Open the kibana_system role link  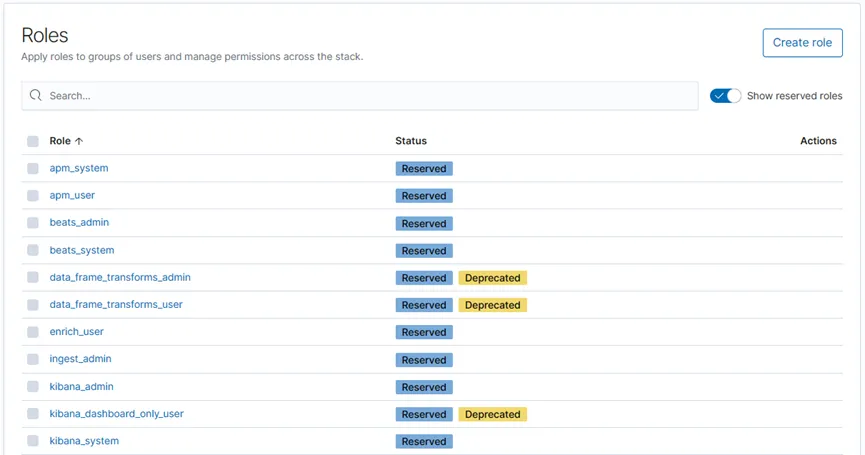click(84, 441)
